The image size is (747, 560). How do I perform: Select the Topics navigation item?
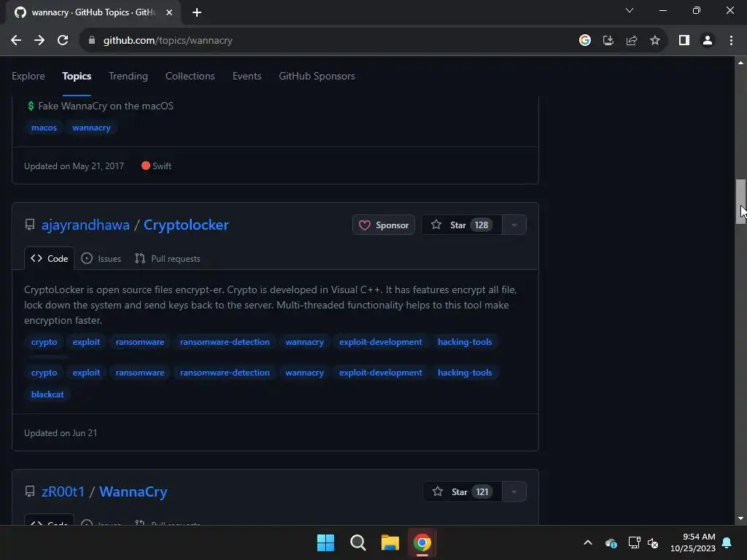77,76
